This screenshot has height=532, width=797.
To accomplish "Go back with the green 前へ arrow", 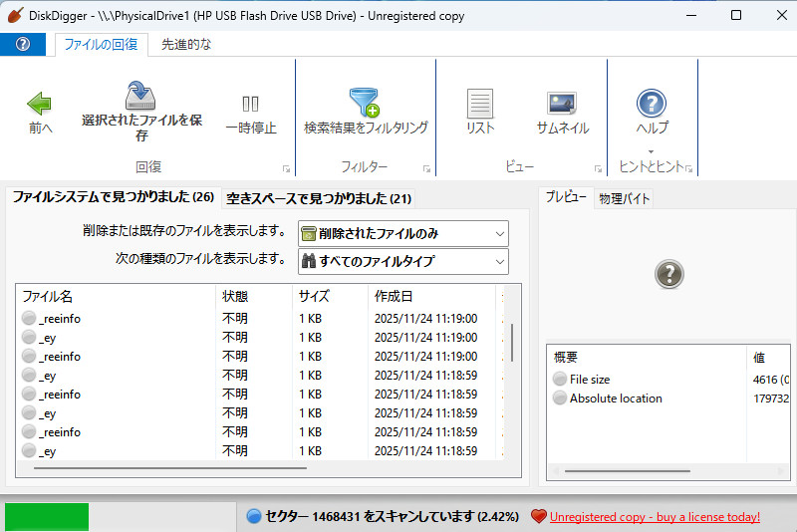I will (x=40, y=114).
